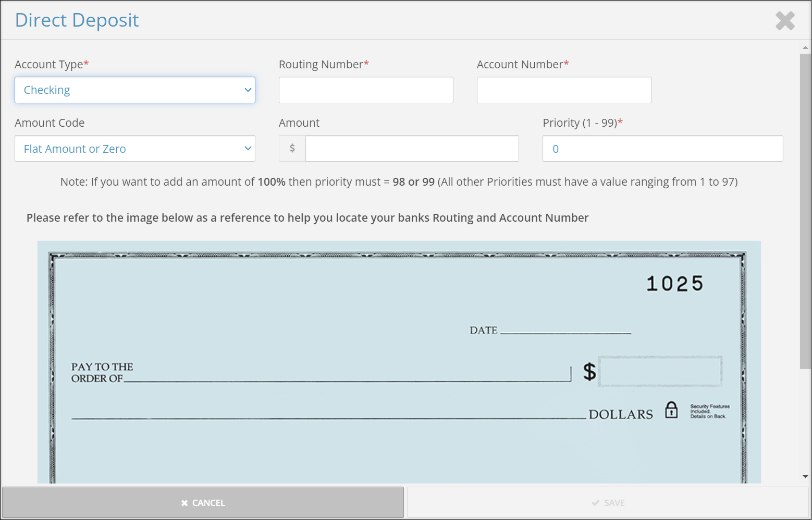
Task: Click inside the Account Number field
Action: pos(563,90)
